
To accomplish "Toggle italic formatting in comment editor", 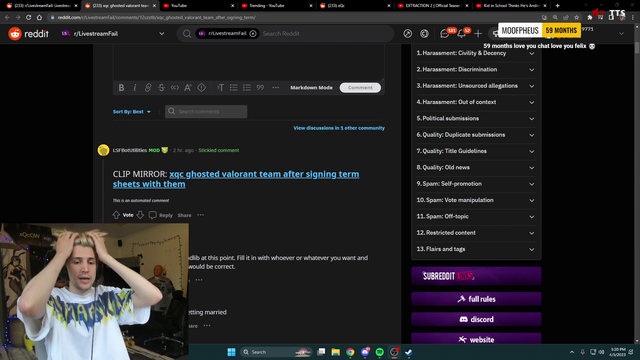I will click(x=135, y=88).
